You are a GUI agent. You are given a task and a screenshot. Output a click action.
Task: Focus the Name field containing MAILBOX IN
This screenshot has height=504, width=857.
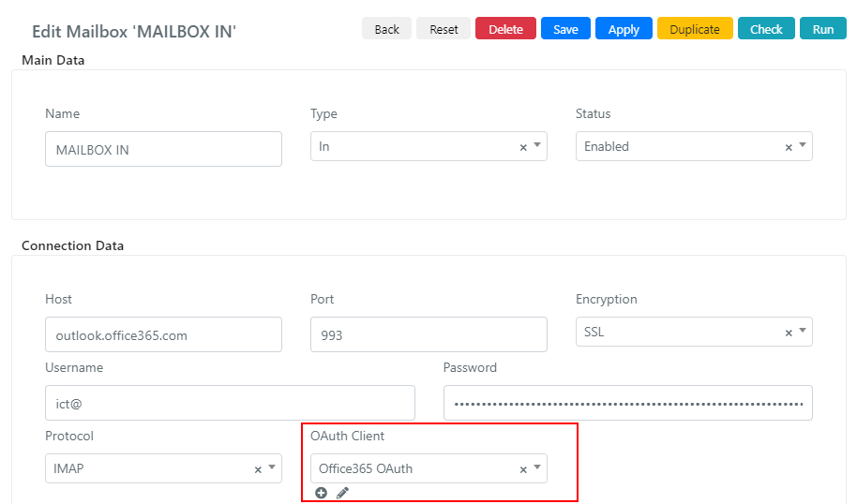(x=163, y=149)
